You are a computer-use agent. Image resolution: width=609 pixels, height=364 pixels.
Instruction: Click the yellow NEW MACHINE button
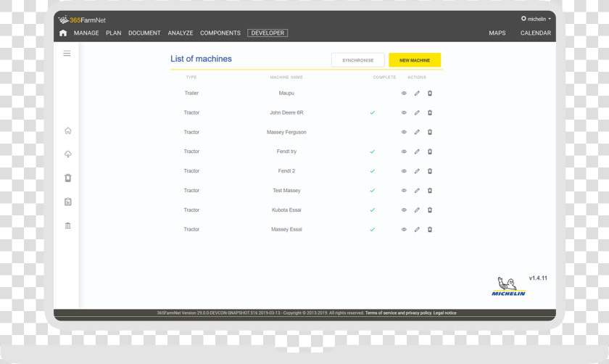pos(415,60)
